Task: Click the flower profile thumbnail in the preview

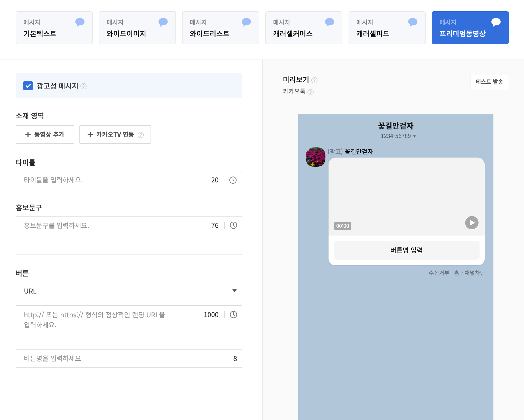Action: click(315, 157)
